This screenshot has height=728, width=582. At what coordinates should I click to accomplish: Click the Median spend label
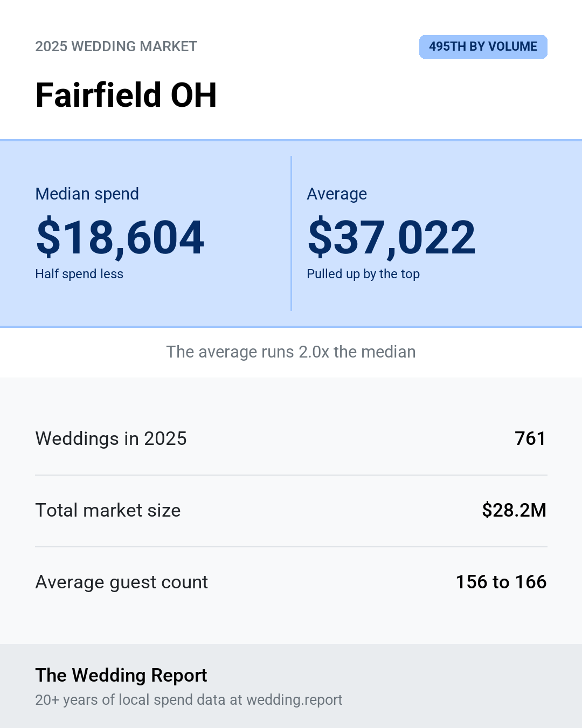pyautogui.click(x=87, y=194)
